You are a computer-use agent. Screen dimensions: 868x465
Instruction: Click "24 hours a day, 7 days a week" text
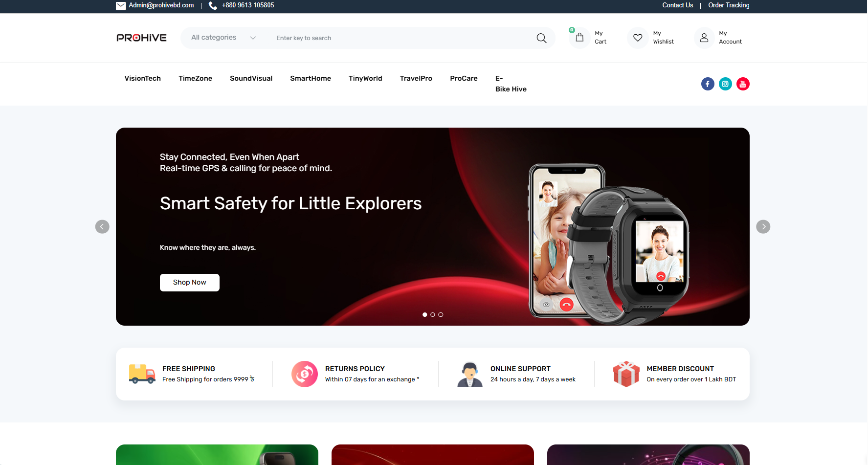533,379
